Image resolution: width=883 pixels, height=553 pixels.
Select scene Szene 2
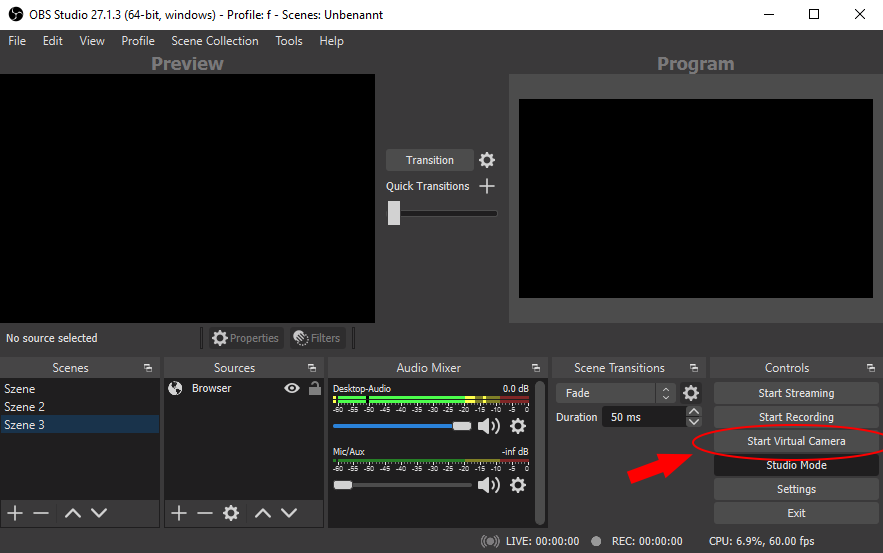(79, 407)
